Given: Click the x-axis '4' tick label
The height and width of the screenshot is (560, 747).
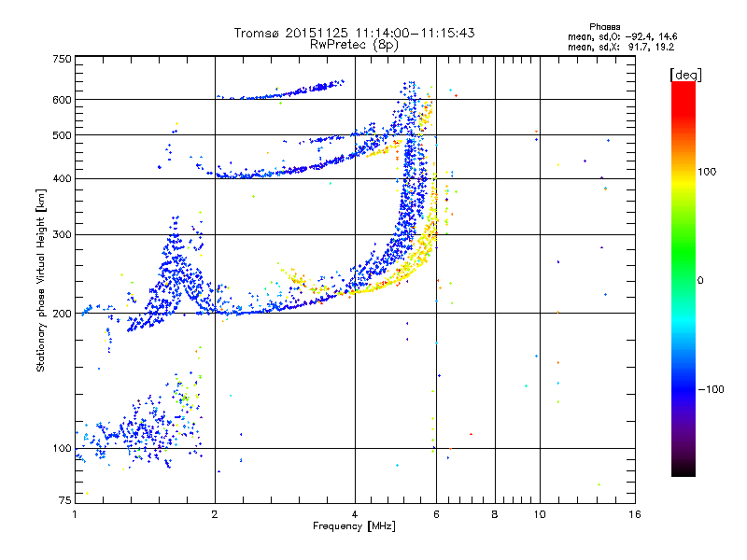Looking at the screenshot, I should pos(355,514).
